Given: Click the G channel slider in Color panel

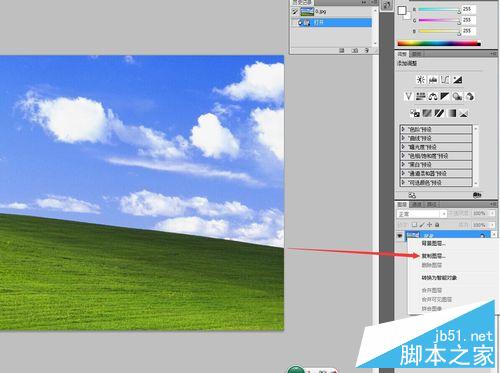Looking at the screenshot, I should point(439,21).
